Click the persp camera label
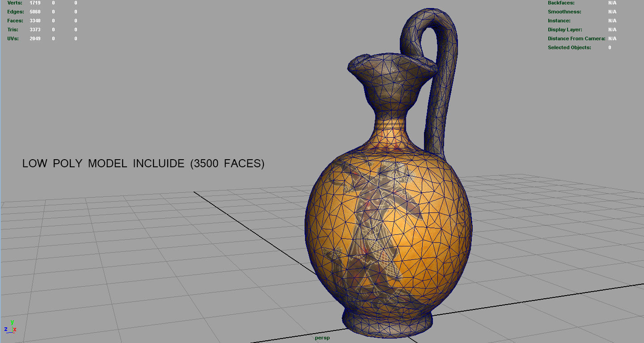The image size is (644, 343). tap(322, 338)
